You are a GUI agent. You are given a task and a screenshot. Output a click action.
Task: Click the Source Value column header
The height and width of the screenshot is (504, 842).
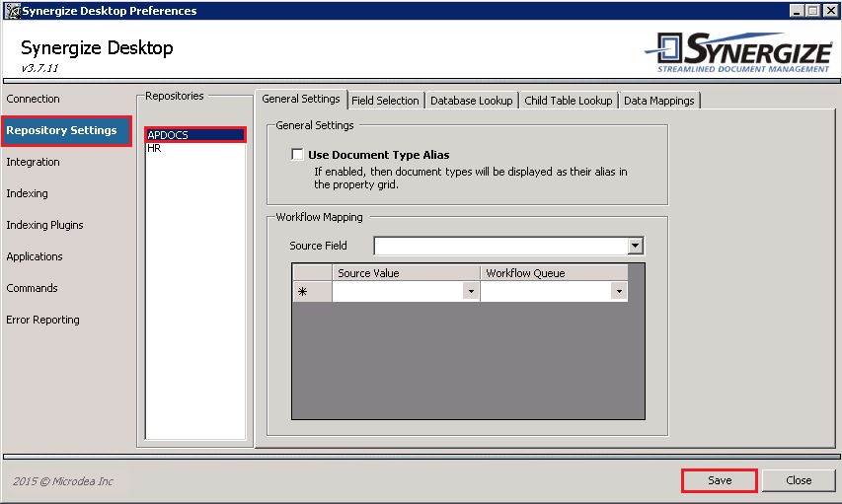click(406, 273)
